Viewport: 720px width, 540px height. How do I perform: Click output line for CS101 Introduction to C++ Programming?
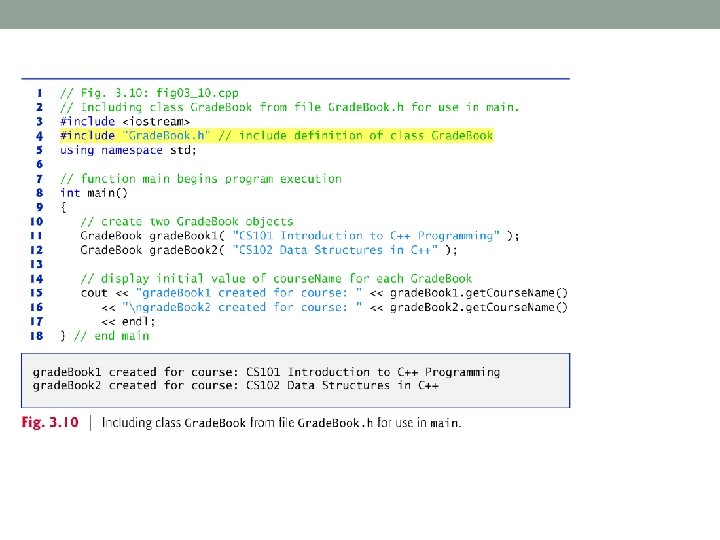pyautogui.click(x=266, y=372)
